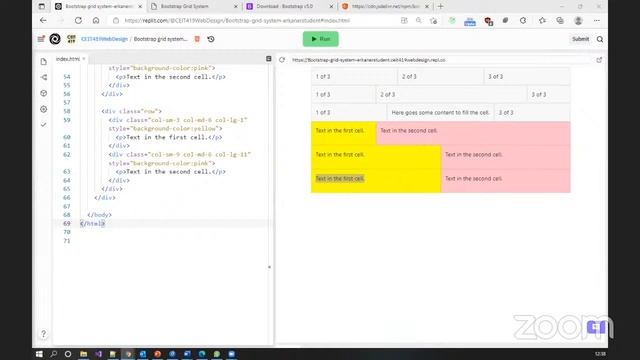Click 'Text in the second cell' in first pink row
The height and width of the screenshot is (360, 640).
pyautogui.click(x=409, y=131)
